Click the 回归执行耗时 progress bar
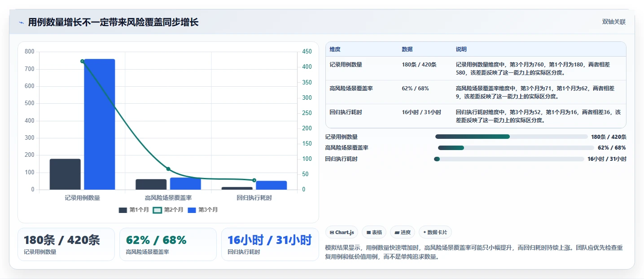This screenshot has height=279, width=644. coord(509,159)
